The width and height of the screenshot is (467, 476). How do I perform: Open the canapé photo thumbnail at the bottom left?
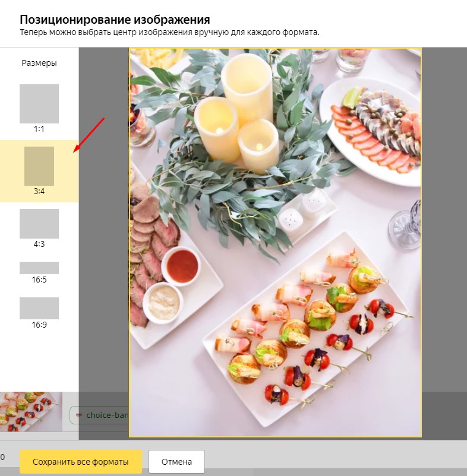31,412
